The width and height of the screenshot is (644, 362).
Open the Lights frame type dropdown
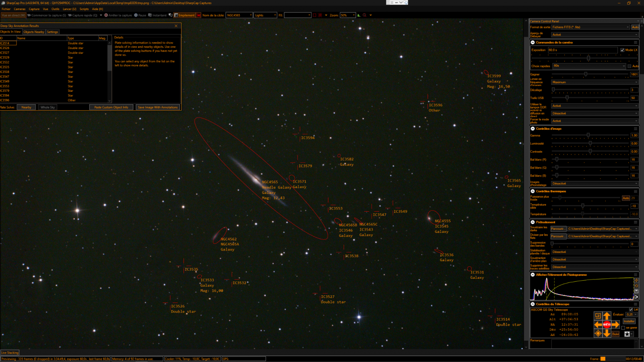pyautogui.click(x=265, y=15)
